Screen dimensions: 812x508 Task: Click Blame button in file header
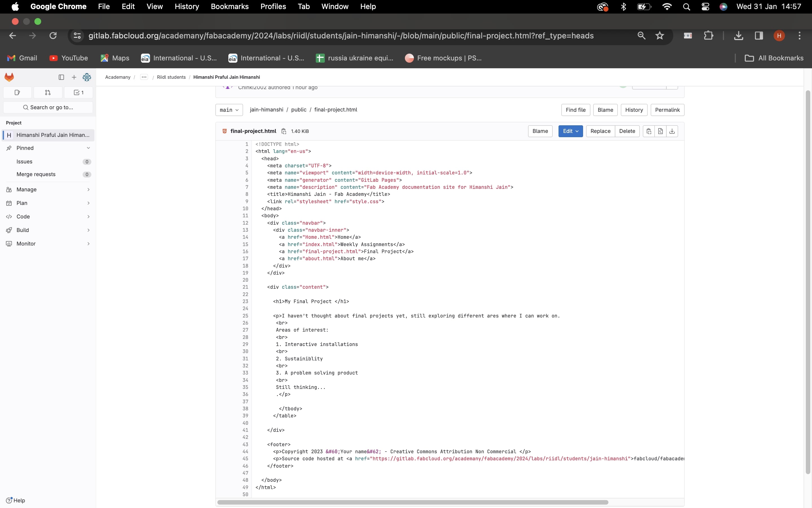(x=540, y=131)
